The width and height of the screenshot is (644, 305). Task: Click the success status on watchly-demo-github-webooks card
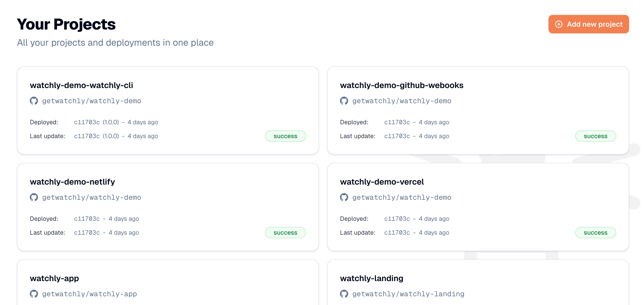pyautogui.click(x=595, y=136)
